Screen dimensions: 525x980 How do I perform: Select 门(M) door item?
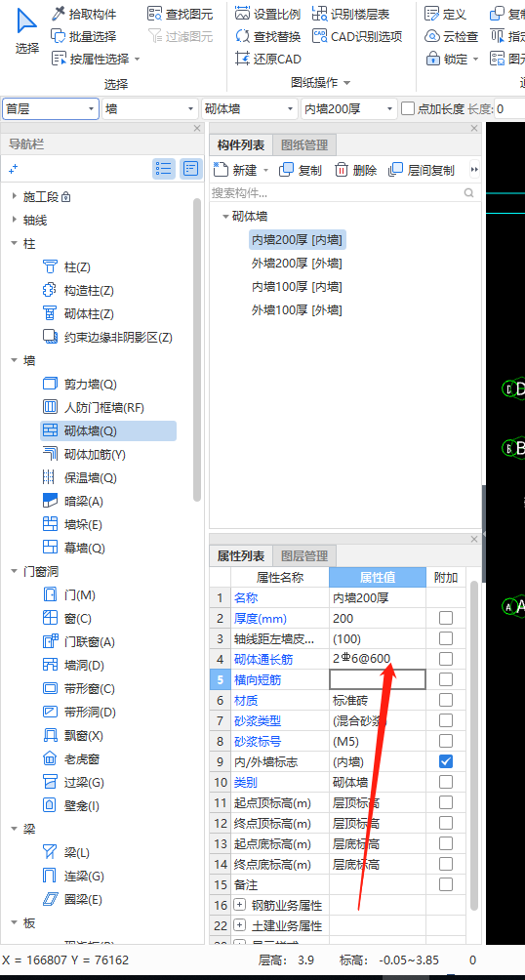[x=68, y=595]
